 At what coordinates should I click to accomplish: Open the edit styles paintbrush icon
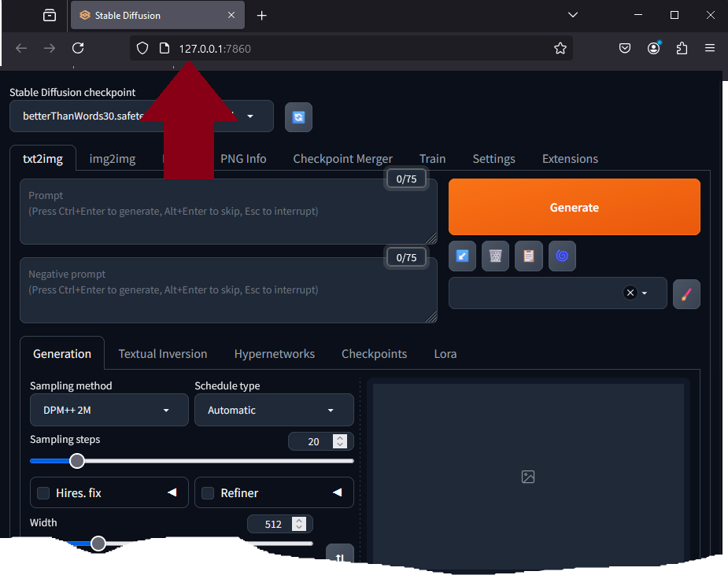[x=686, y=293]
